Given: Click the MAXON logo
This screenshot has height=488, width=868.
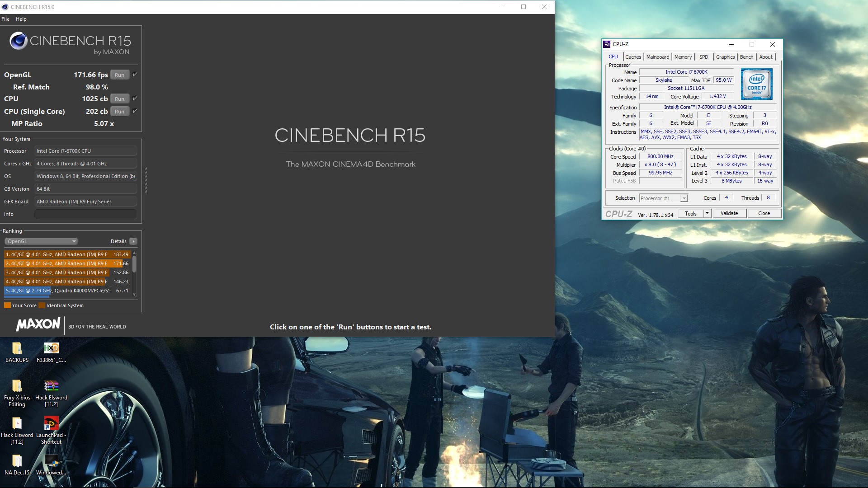Looking at the screenshot, I should 38,324.
